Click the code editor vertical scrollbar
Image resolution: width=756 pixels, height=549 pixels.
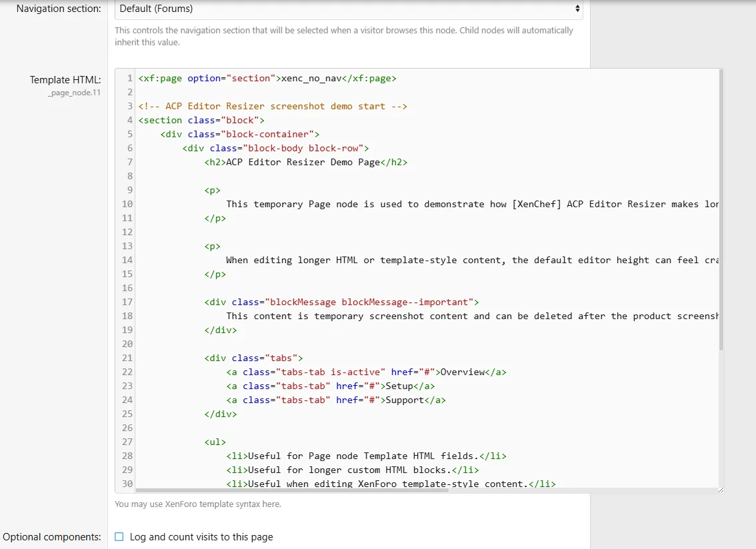pyautogui.click(x=721, y=210)
